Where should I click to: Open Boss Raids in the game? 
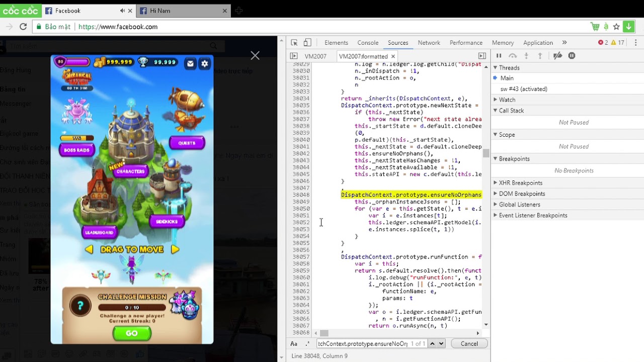76,150
